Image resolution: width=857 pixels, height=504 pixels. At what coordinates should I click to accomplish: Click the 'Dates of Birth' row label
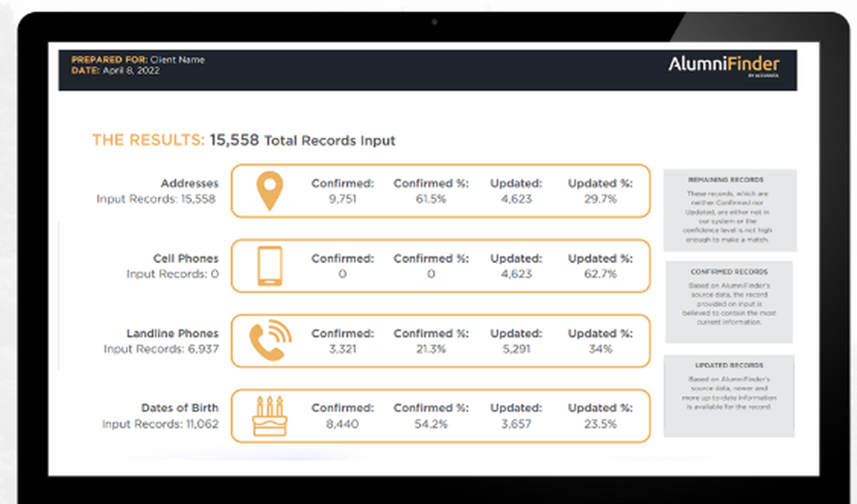click(x=180, y=408)
